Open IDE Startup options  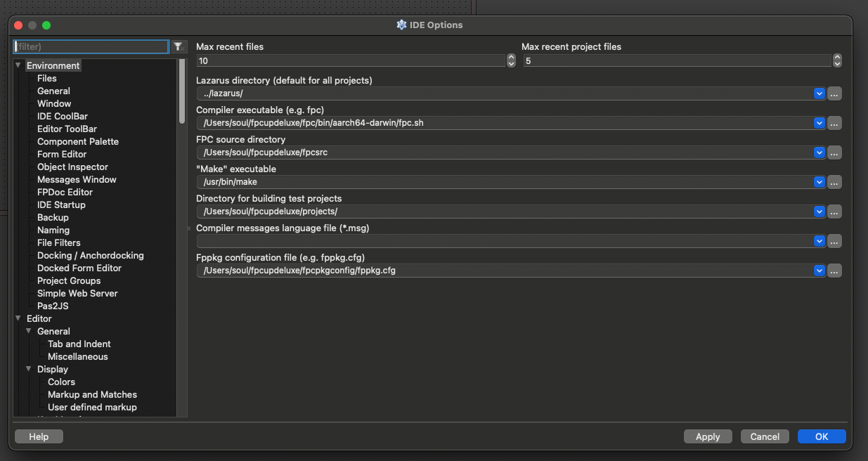61,204
